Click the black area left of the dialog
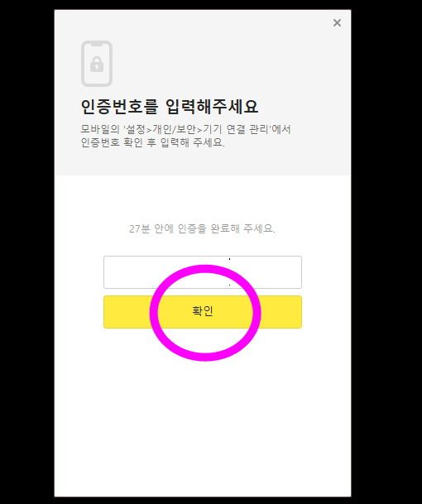 point(27,252)
